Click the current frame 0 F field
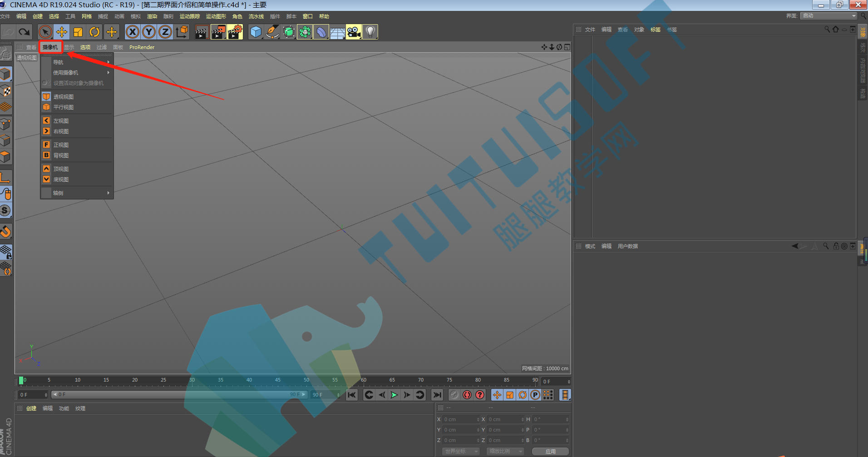 pyautogui.click(x=33, y=395)
